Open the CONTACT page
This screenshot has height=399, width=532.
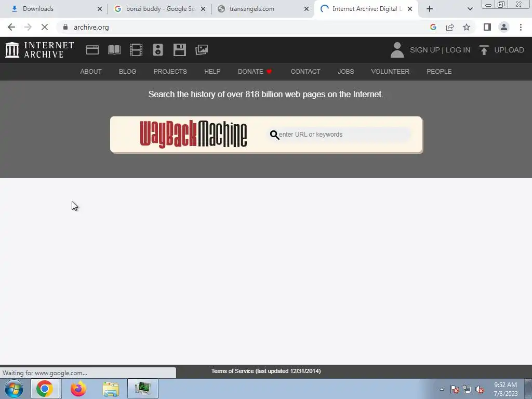point(305,72)
